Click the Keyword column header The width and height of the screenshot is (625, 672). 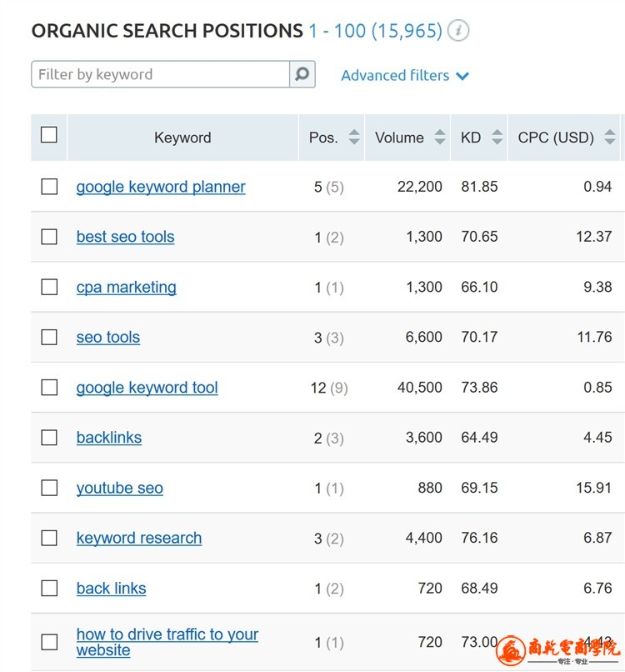(x=182, y=138)
